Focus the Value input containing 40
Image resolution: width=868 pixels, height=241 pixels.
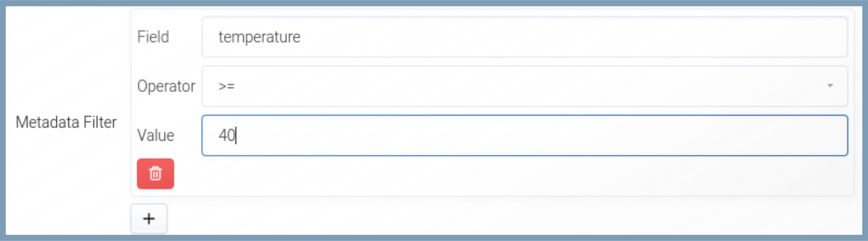click(x=524, y=135)
